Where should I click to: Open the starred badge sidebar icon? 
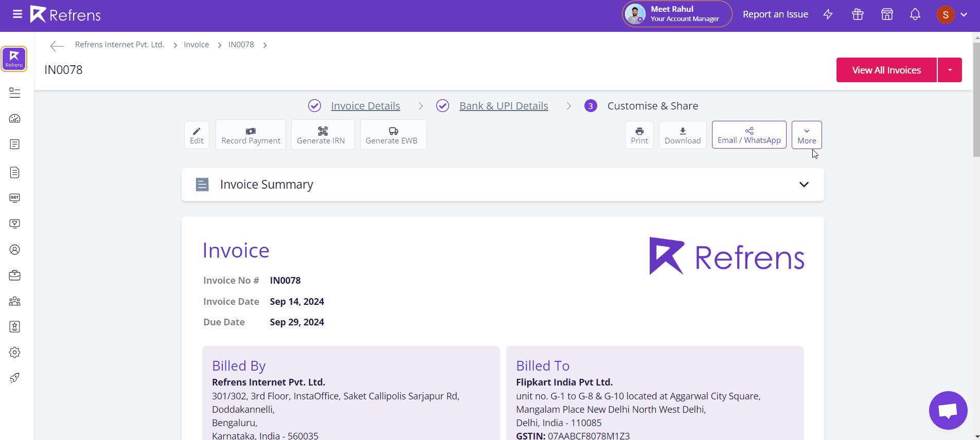[15, 326]
